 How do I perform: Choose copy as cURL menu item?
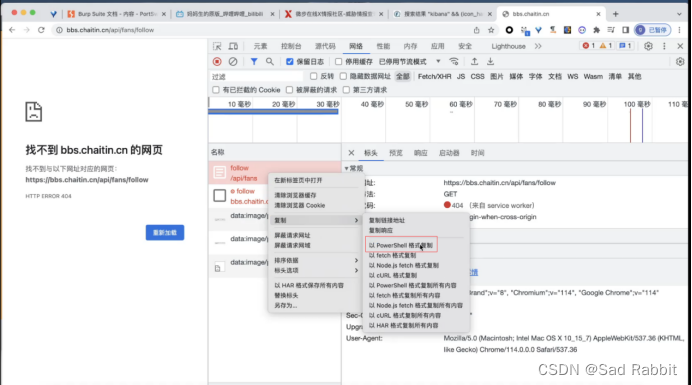393,276
